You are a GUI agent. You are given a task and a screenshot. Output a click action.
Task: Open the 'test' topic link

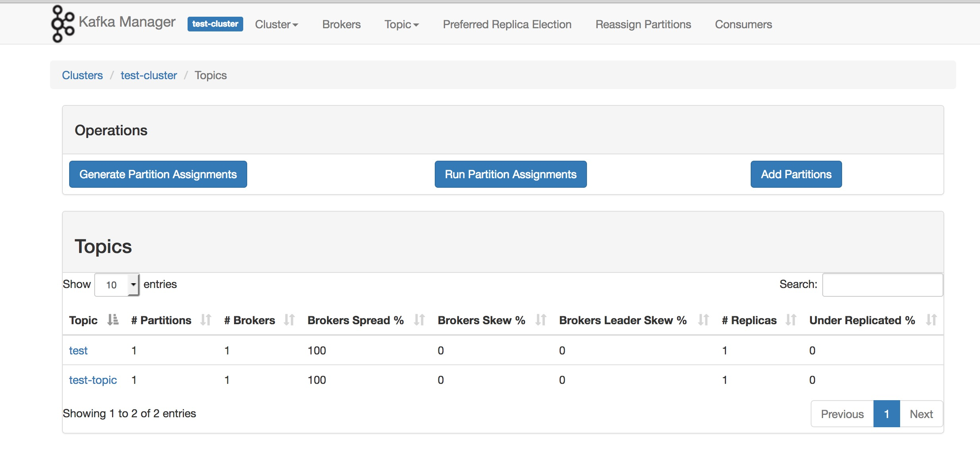click(78, 350)
